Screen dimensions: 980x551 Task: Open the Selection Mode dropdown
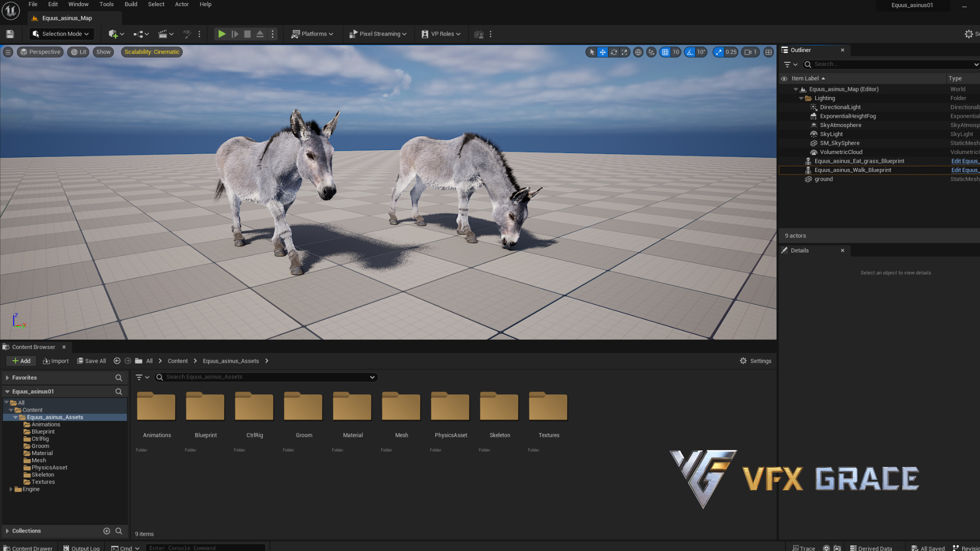click(x=61, y=34)
